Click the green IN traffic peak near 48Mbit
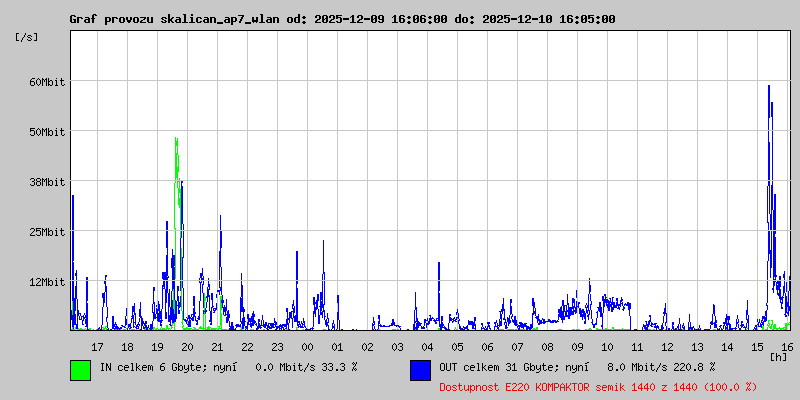Image resolution: width=800 pixels, height=400 pixels. click(x=176, y=139)
